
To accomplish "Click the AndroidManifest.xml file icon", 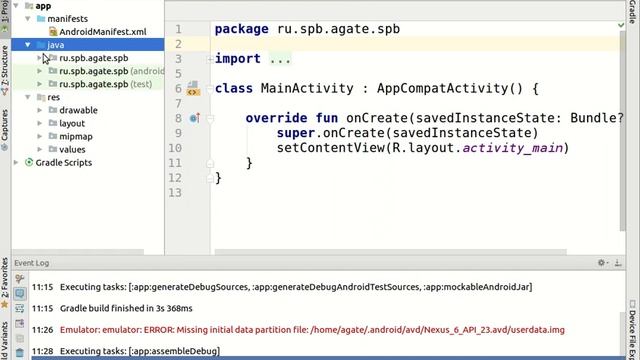I will pyautogui.click(x=53, y=31).
